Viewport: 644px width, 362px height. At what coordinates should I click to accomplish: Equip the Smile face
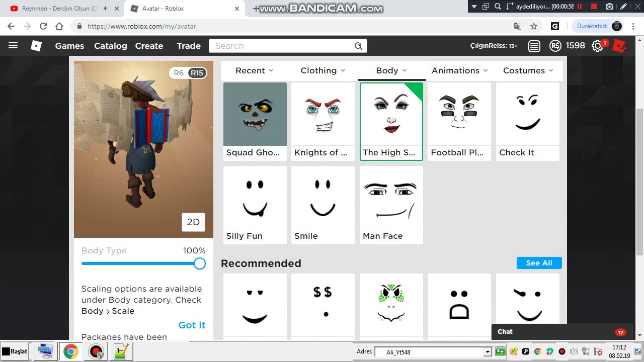click(323, 205)
